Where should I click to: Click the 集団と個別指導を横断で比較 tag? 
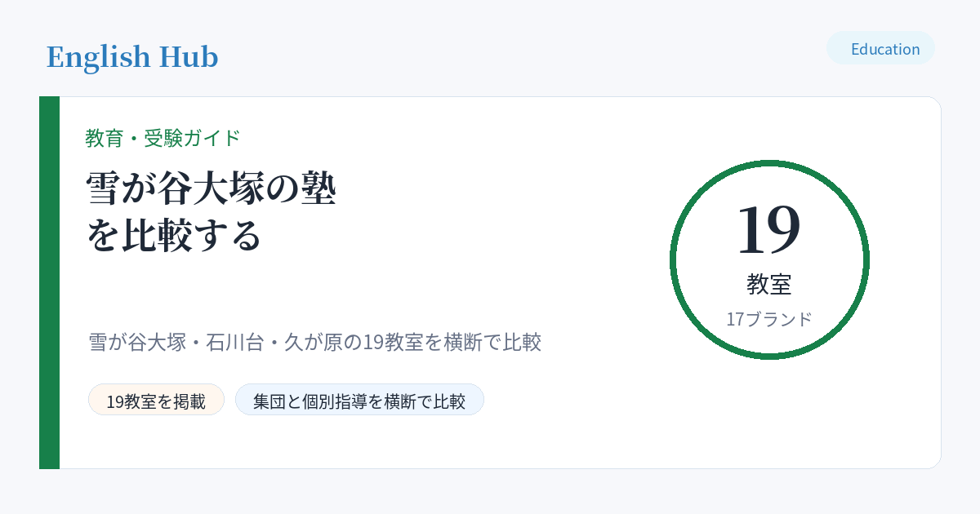359,400
